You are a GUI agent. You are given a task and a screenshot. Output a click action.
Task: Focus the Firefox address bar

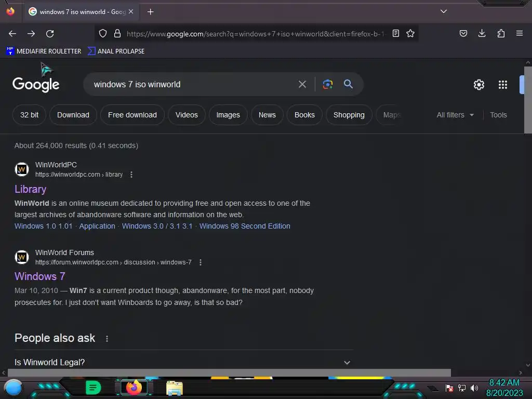tap(255, 34)
